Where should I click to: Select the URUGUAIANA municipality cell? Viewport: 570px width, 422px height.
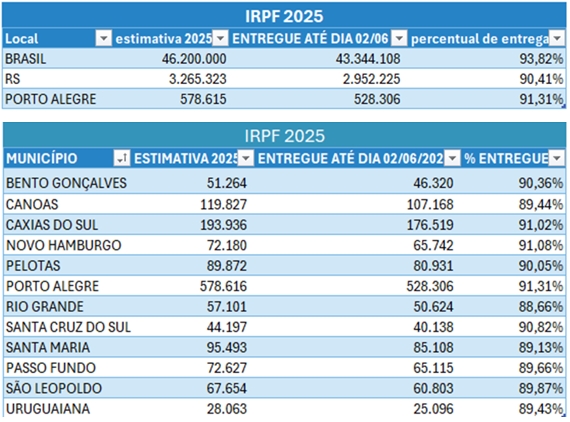coord(67,408)
